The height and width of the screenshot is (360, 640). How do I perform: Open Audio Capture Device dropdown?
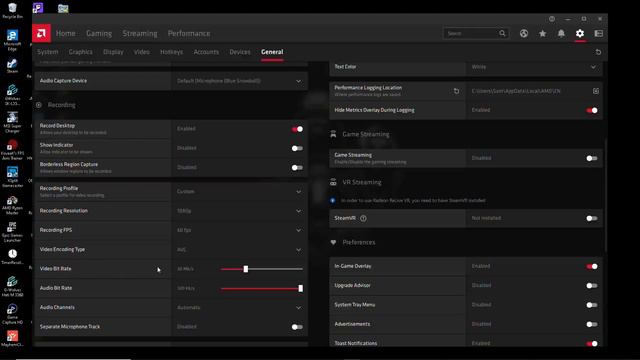pyautogui.click(x=239, y=81)
